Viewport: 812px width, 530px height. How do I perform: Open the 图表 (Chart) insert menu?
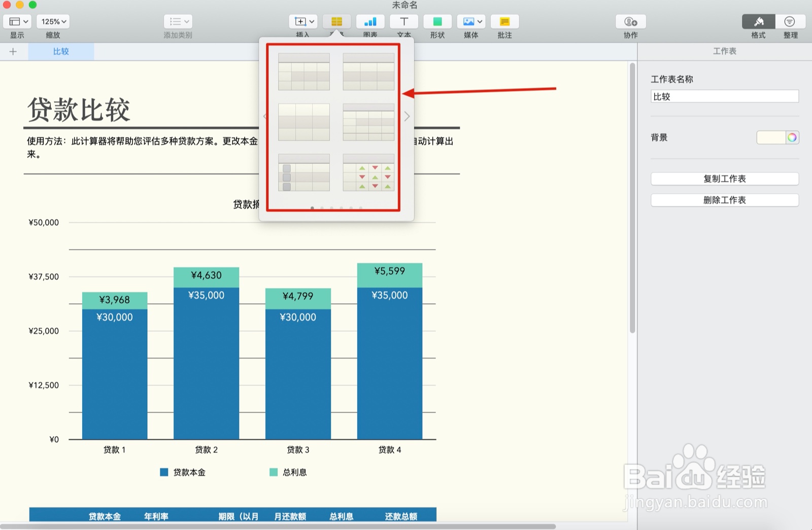tap(370, 22)
